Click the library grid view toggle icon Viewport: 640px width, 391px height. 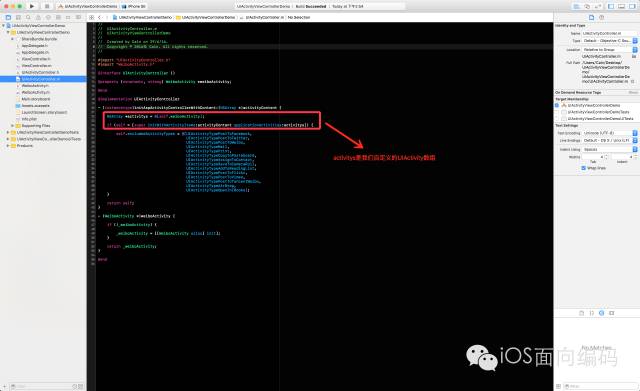click(558, 386)
